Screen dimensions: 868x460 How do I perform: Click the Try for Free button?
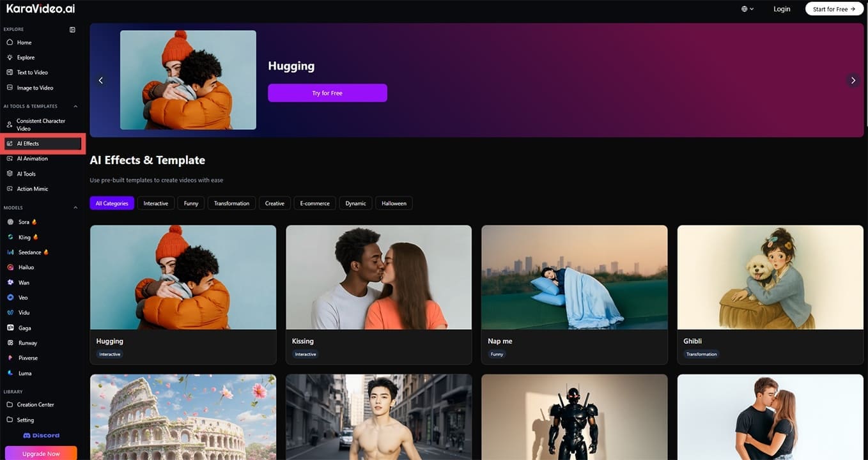point(327,93)
